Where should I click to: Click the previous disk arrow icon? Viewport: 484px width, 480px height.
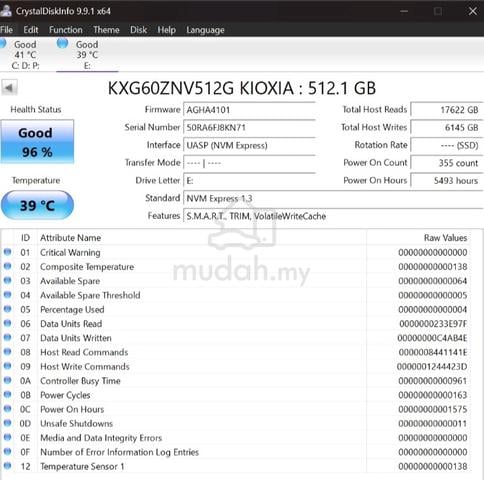pyautogui.click(x=9, y=88)
